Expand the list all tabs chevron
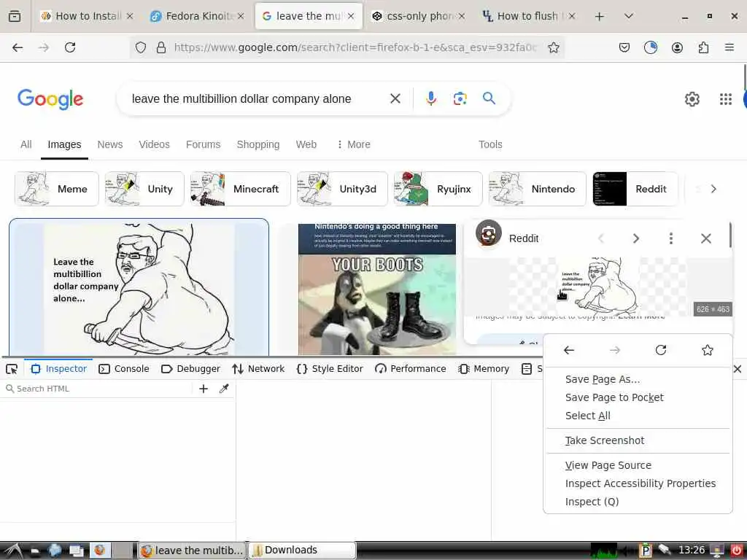This screenshot has width=747, height=560. pyautogui.click(x=628, y=16)
